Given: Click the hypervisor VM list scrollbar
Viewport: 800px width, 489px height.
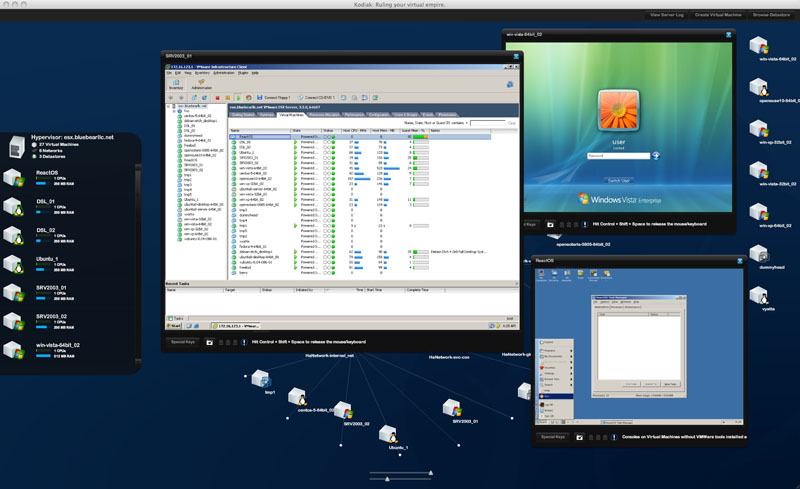Looking at the screenshot, I should [x=138, y=263].
